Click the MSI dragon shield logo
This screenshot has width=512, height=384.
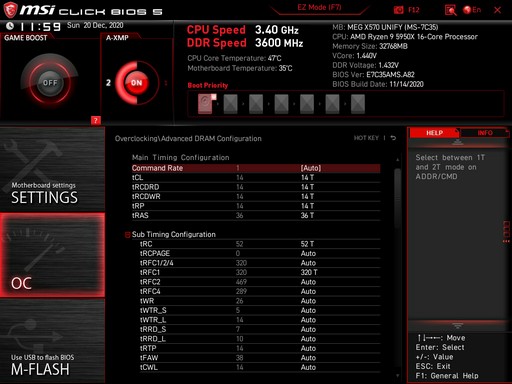tap(10, 10)
